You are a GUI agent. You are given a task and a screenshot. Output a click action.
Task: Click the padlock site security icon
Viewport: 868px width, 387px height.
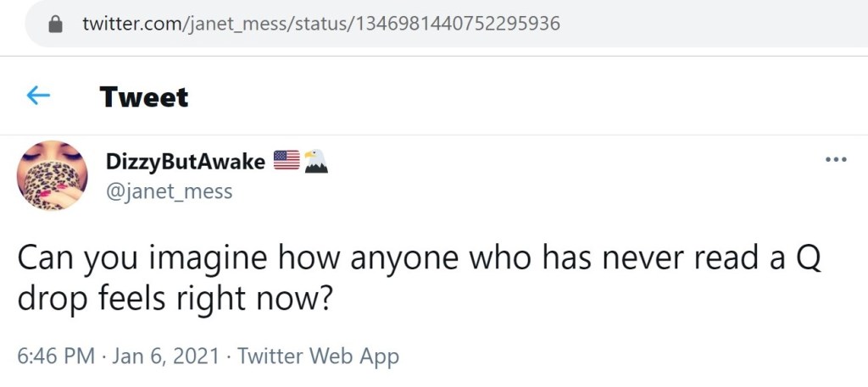pos(57,24)
